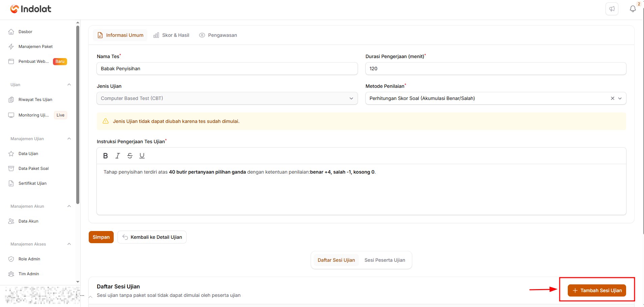The image size is (644, 307).
Task: Open the user profile options ellipsis
Action: tap(82, 296)
